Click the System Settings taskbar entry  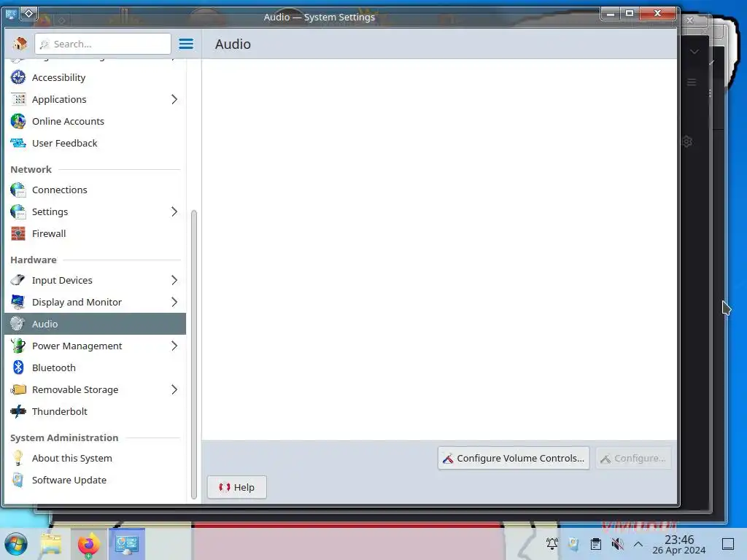coord(127,544)
